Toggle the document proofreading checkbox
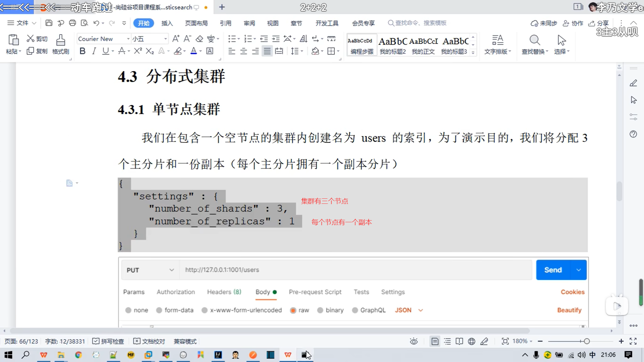 pos(137,341)
